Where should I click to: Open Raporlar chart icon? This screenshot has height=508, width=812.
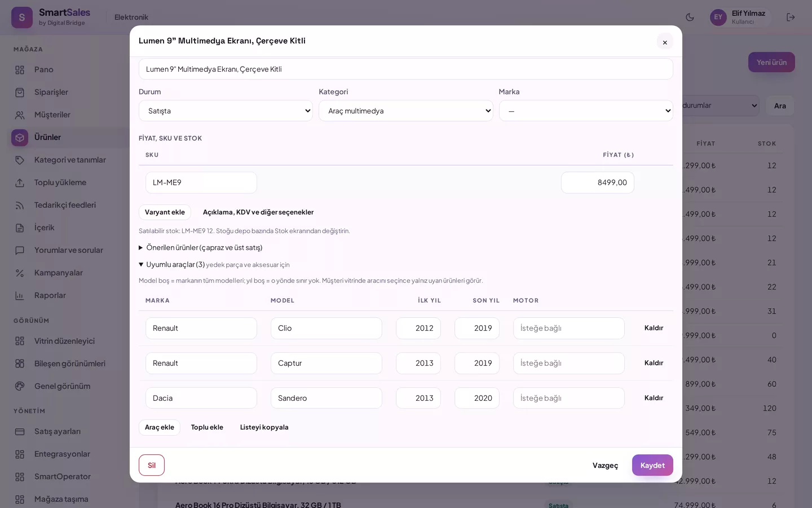[x=20, y=295]
